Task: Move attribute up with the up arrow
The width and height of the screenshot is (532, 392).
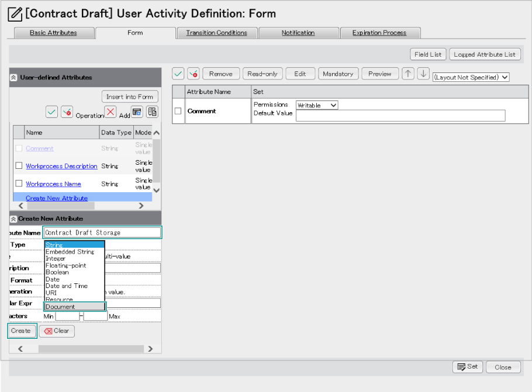Action: tap(408, 73)
